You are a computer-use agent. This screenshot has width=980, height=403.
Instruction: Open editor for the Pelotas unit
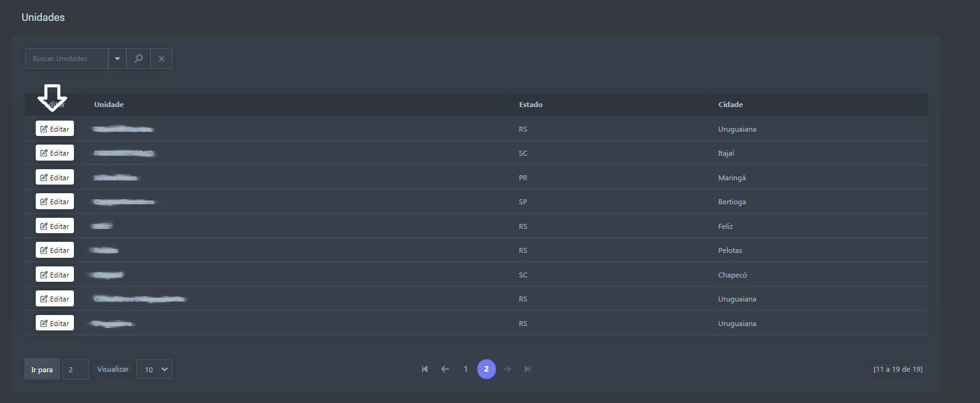55,250
